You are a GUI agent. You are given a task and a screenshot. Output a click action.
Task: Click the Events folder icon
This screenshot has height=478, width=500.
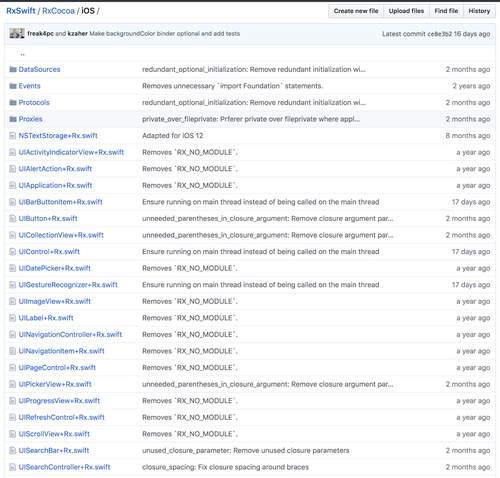(x=13, y=86)
